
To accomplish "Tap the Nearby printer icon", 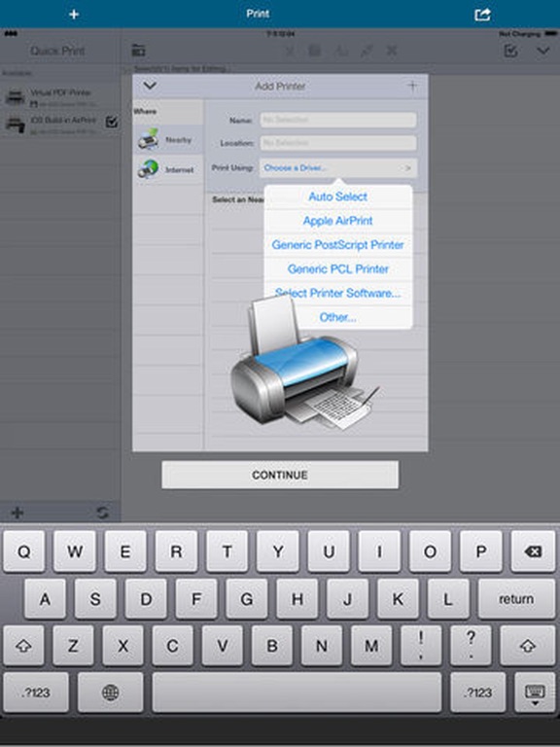I will (148, 139).
